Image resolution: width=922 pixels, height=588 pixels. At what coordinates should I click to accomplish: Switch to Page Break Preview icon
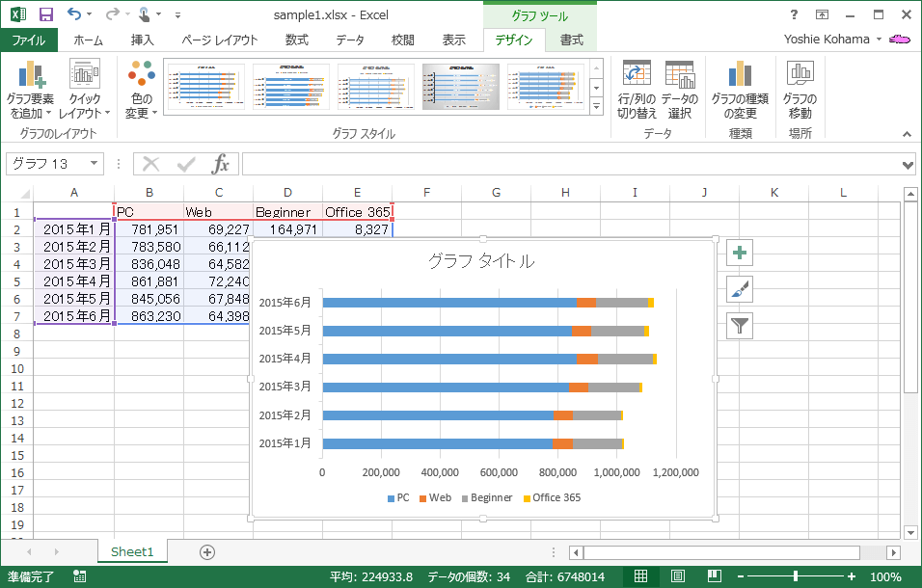(715, 576)
